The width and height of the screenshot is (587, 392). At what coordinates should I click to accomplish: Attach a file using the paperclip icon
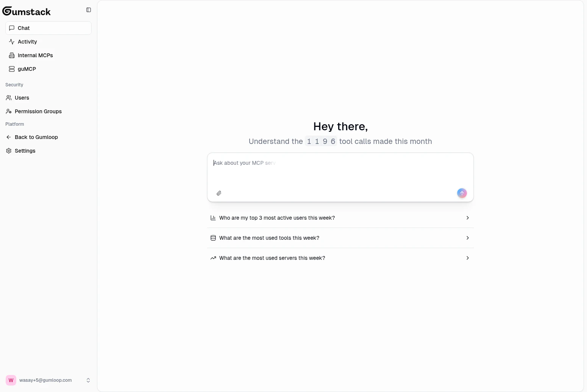(219, 193)
